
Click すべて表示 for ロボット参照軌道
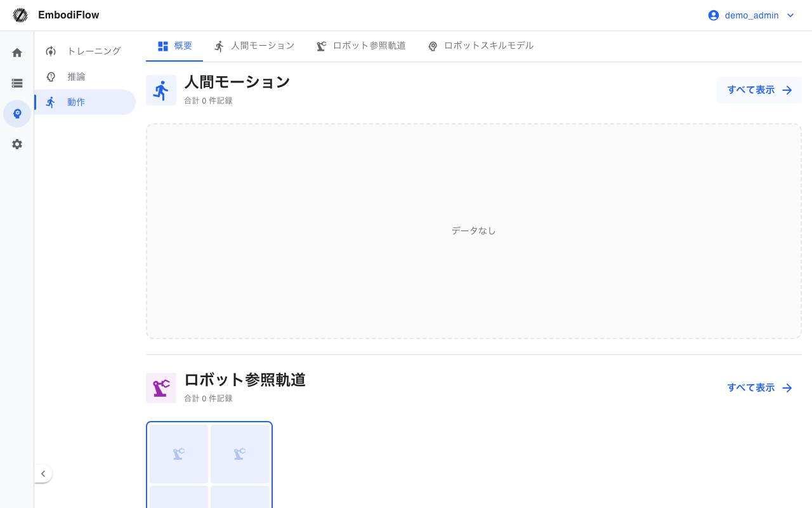click(x=759, y=388)
